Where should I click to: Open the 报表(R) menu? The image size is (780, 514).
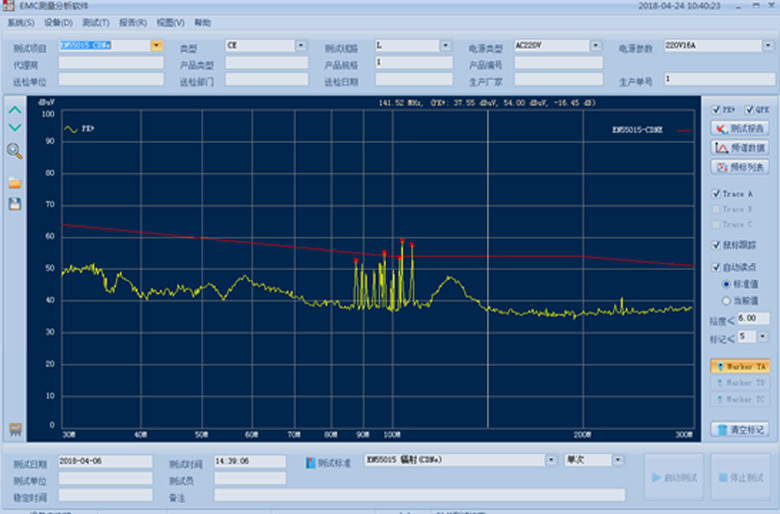tap(132, 22)
